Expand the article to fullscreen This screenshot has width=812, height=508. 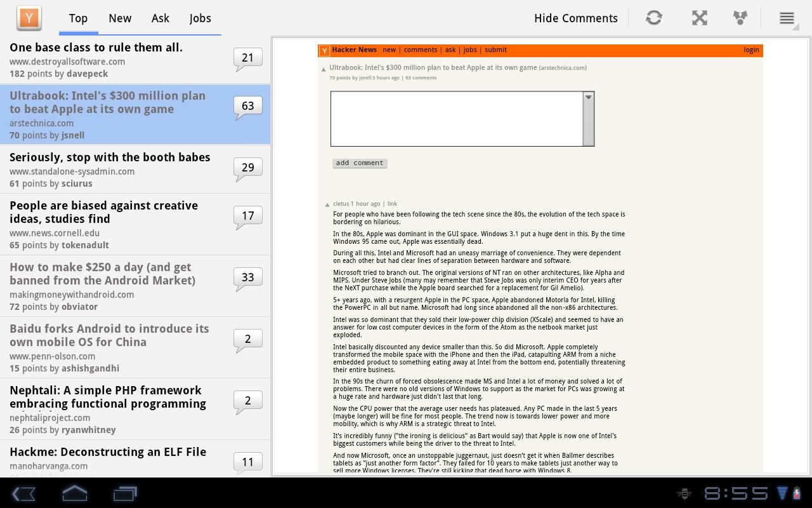(699, 18)
